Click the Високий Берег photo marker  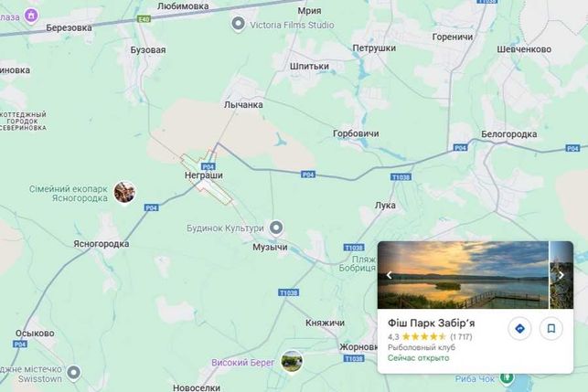[x=292, y=361]
